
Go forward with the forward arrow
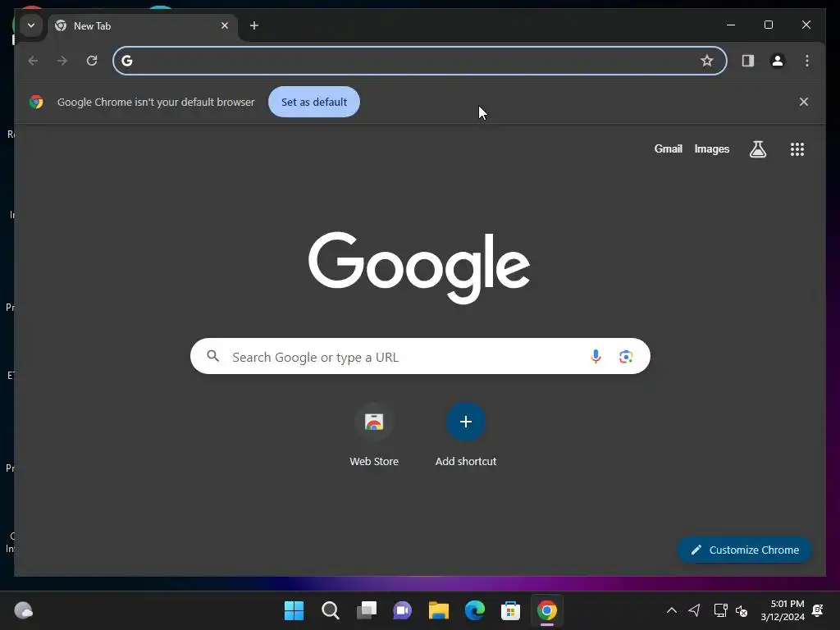[x=62, y=61]
